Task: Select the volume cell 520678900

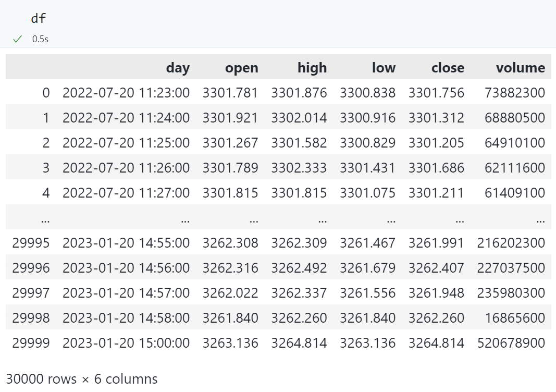Action: 511,343
